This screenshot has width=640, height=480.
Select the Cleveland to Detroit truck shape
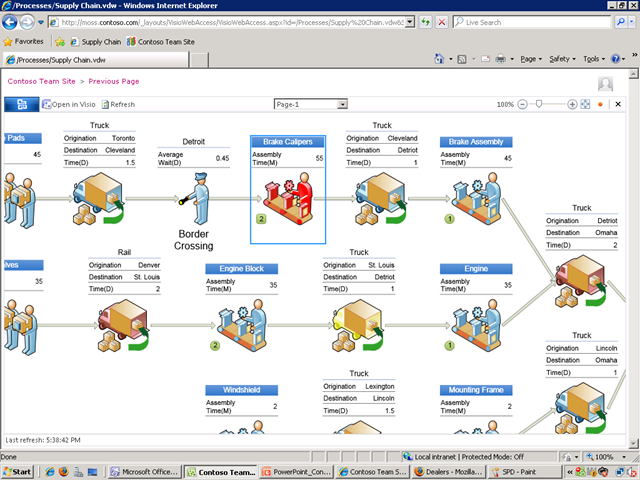tap(381, 198)
